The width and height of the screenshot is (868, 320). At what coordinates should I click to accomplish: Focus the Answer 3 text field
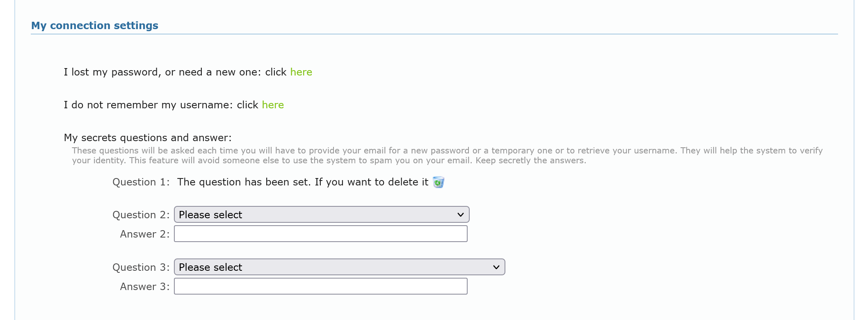pyautogui.click(x=320, y=286)
